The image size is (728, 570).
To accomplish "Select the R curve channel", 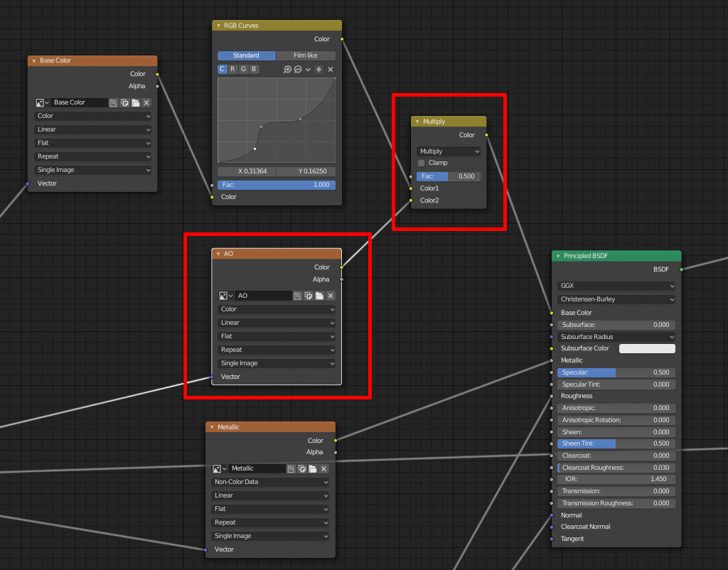I will [232, 69].
